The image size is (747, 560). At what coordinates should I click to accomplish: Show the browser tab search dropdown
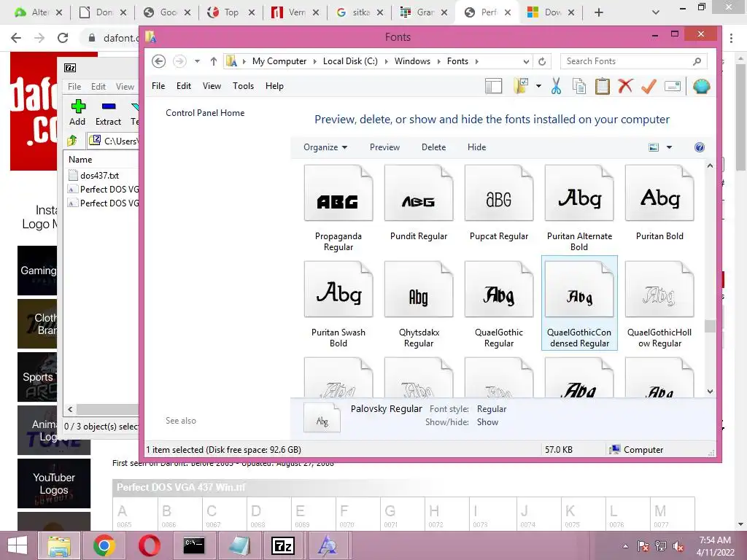pyautogui.click(x=656, y=12)
